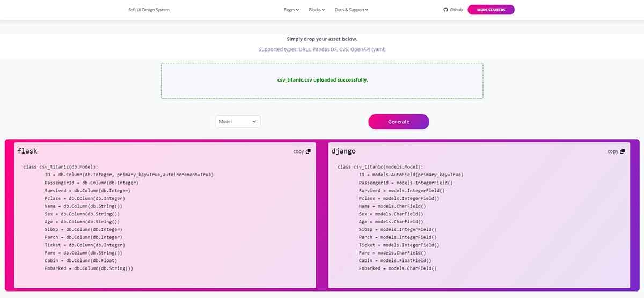644x298 pixels.
Task: Click the django ID AutoField line
Action: 411,175
